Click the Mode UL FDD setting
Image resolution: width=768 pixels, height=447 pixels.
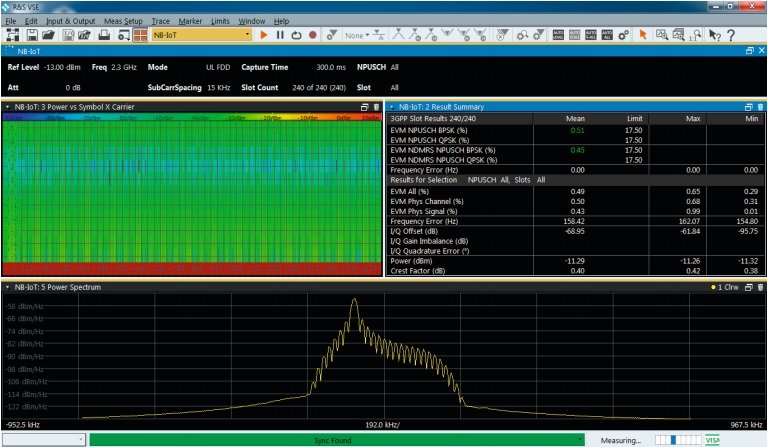(x=189, y=67)
